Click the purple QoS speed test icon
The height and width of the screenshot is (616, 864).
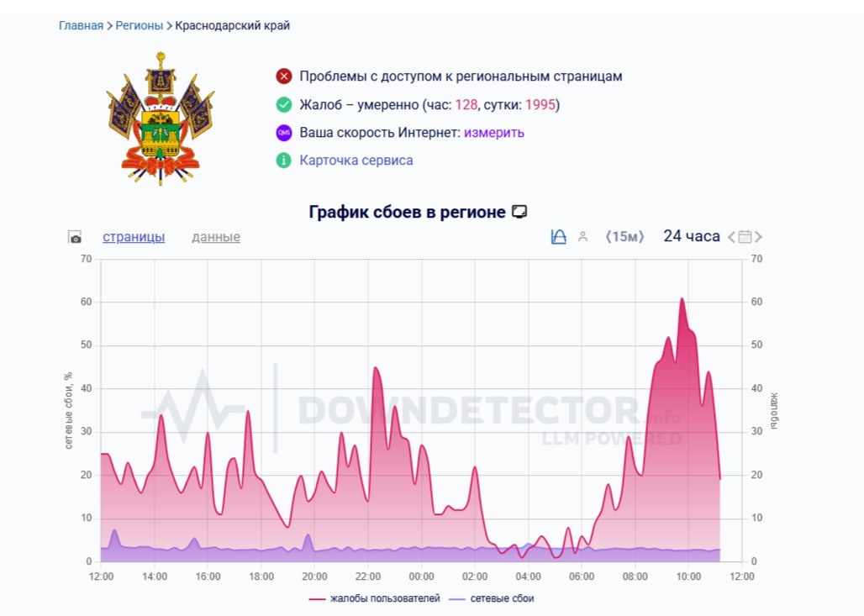[283, 132]
